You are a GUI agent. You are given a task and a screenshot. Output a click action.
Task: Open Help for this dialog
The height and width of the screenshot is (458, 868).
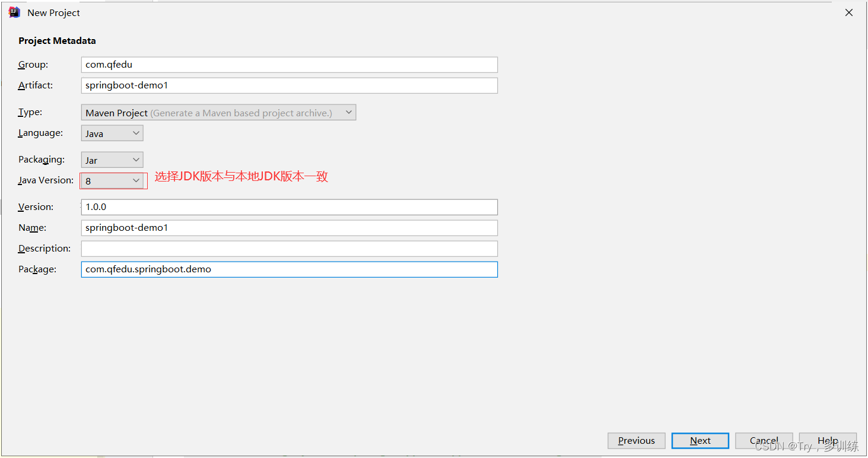[828, 441]
